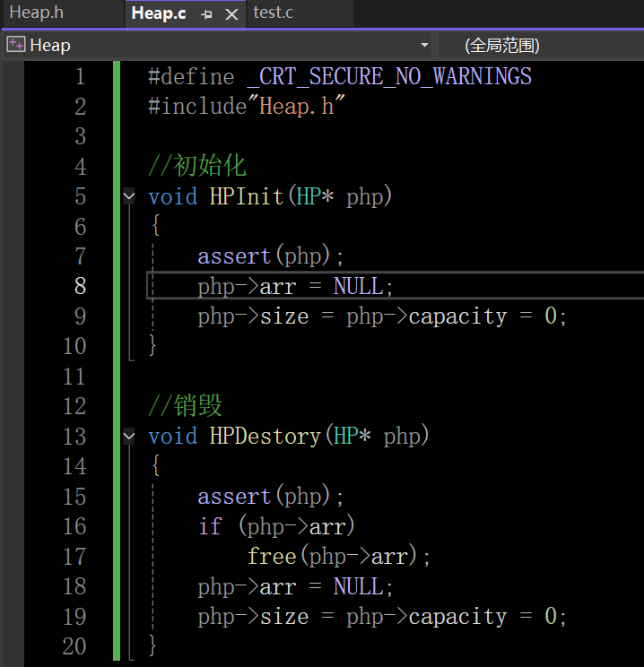Click the HPInit function name
The image size is (644, 667).
pos(247,196)
